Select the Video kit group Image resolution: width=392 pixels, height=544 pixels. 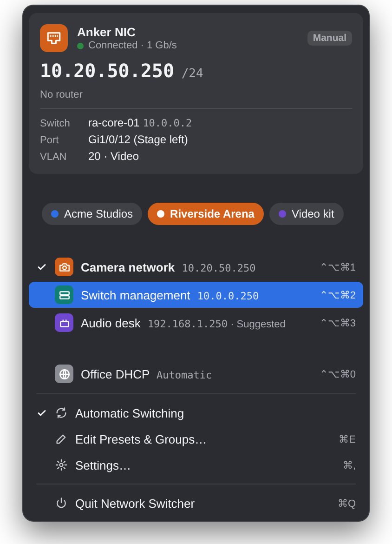pos(307,214)
